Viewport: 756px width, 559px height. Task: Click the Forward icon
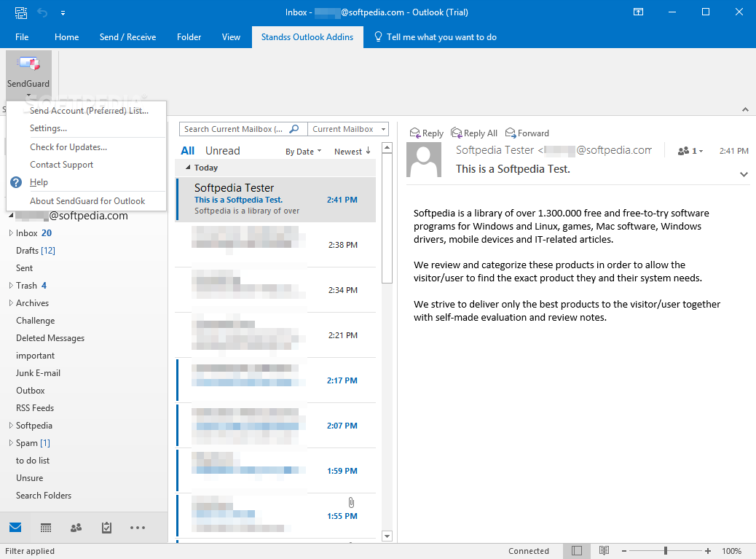(x=511, y=133)
